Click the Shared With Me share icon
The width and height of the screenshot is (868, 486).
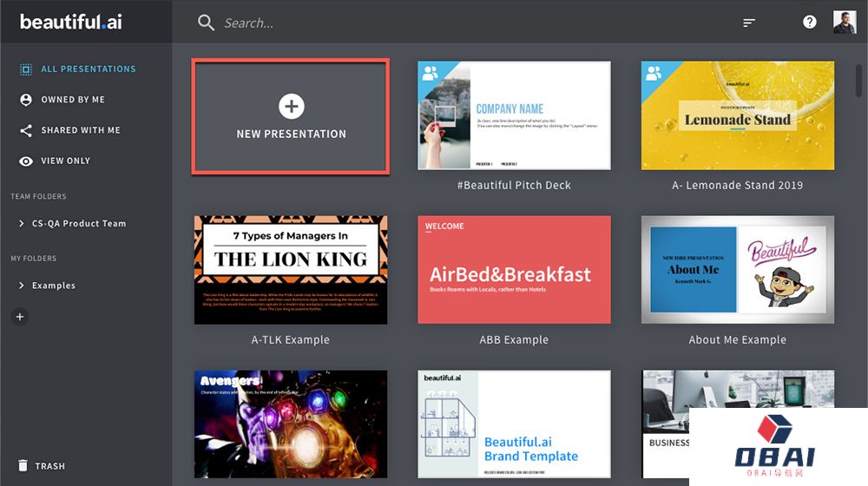[26, 130]
